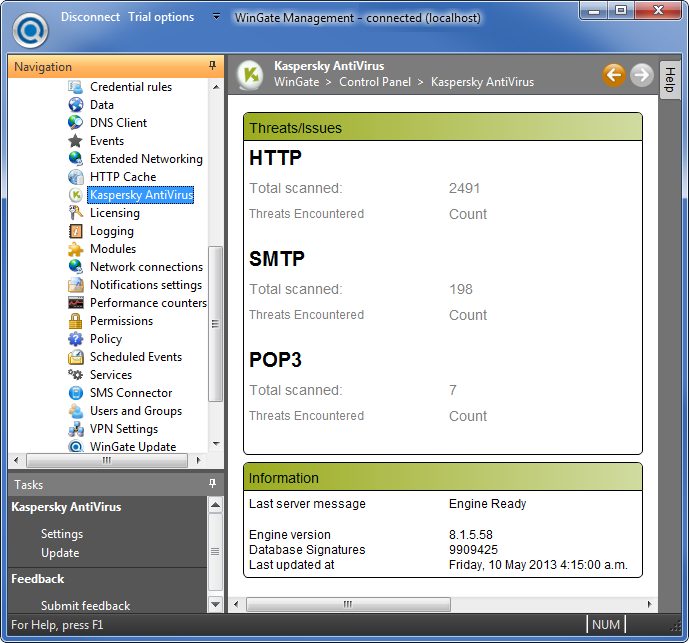
Task: Go back with the orange arrow button
Action: point(614,75)
